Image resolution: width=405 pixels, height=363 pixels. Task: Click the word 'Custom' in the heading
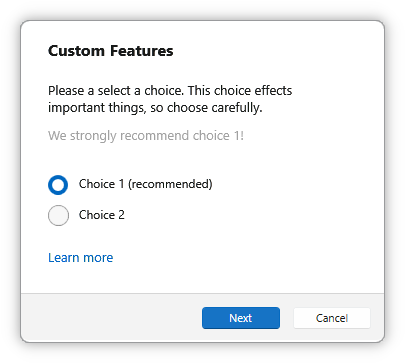77,51
